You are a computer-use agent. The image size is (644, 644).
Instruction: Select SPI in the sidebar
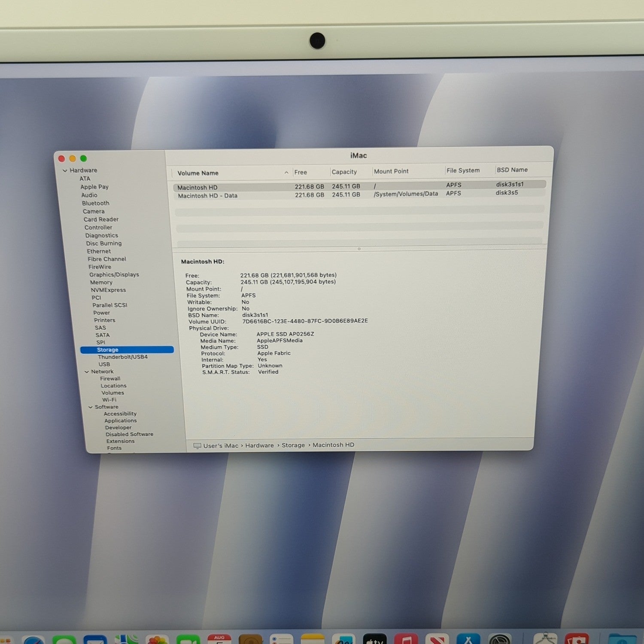click(101, 343)
